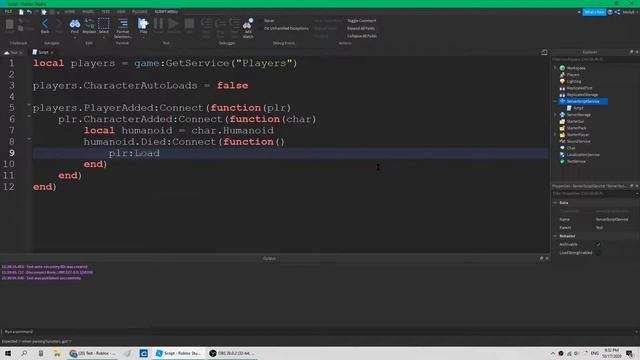Click the Replace tool icon
Image resolution: width=640 pixels, height=360 pixels.
pyautogui.click(x=89, y=25)
